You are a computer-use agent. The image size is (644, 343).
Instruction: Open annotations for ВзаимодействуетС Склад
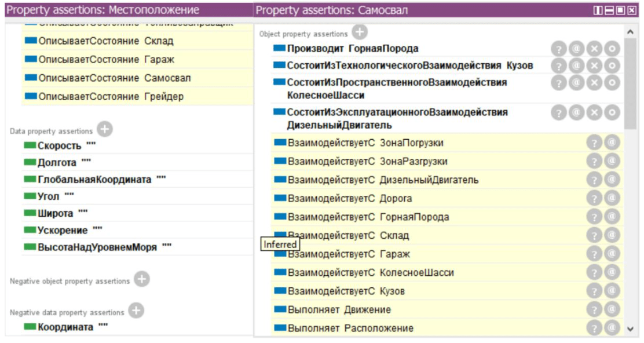612,235
